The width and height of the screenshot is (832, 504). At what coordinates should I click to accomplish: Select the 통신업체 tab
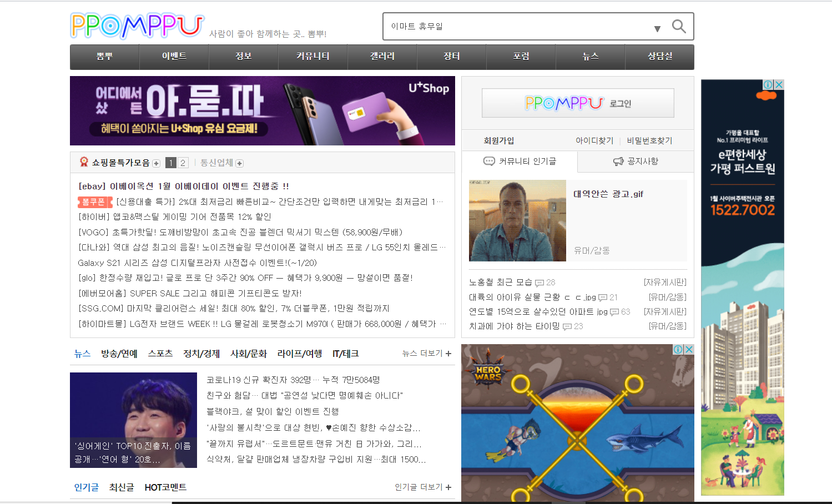(216, 163)
